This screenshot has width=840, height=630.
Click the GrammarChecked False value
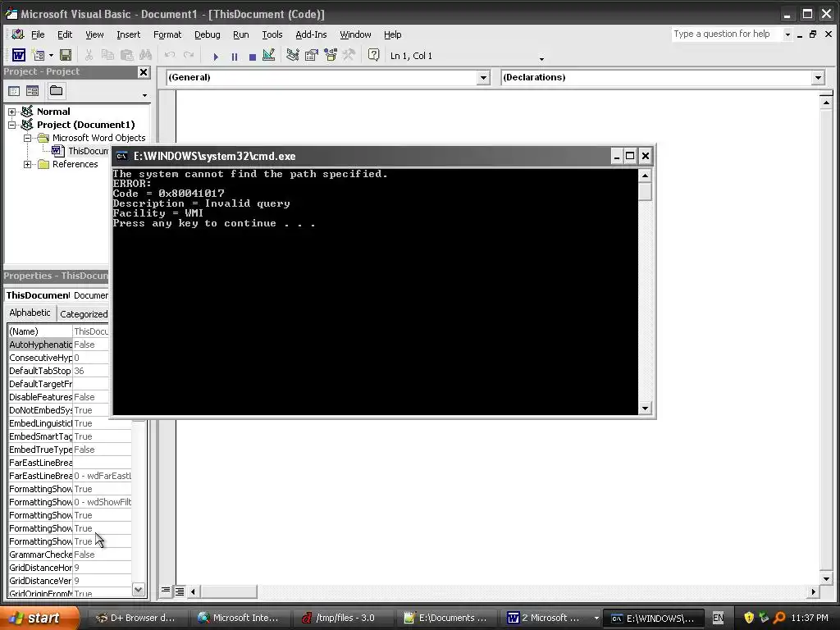tap(102, 555)
